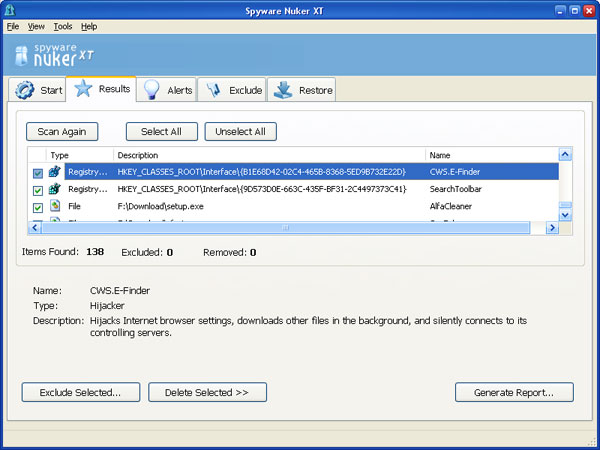
Task: Click registry icon in CWS.E-Finder row
Action: tap(55, 171)
